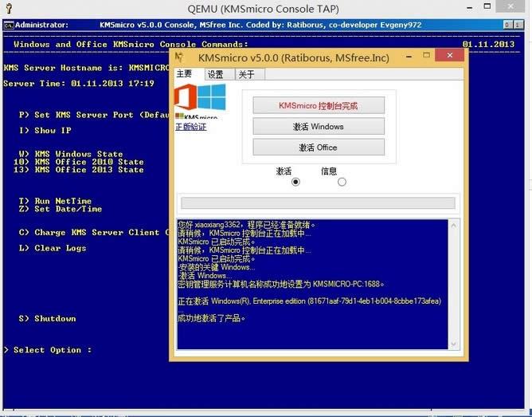Open the 设置 tab

tap(215, 75)
